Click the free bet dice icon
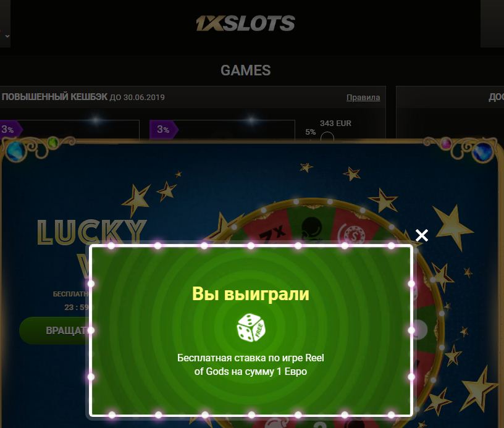 click(x=251, y=328)
